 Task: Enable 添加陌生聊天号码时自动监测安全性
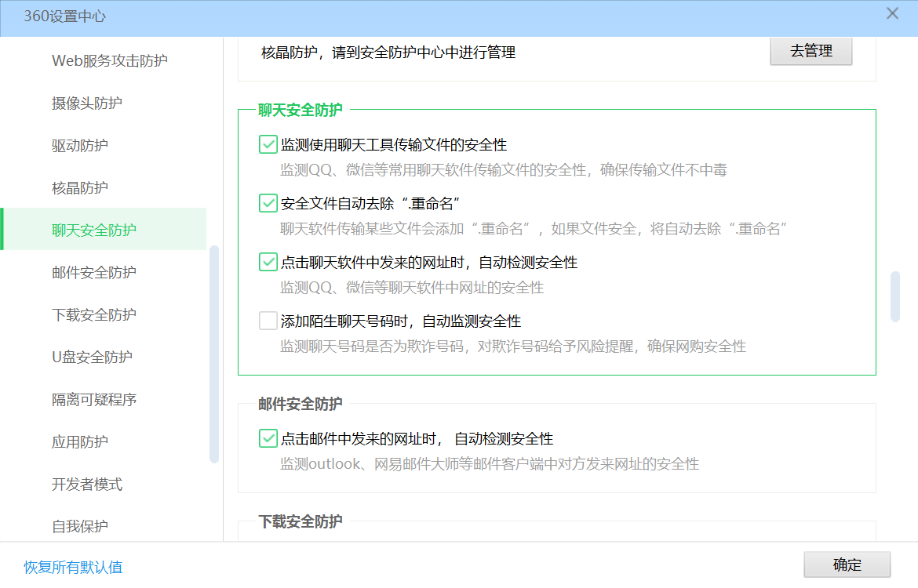click(x=268, y=321)
